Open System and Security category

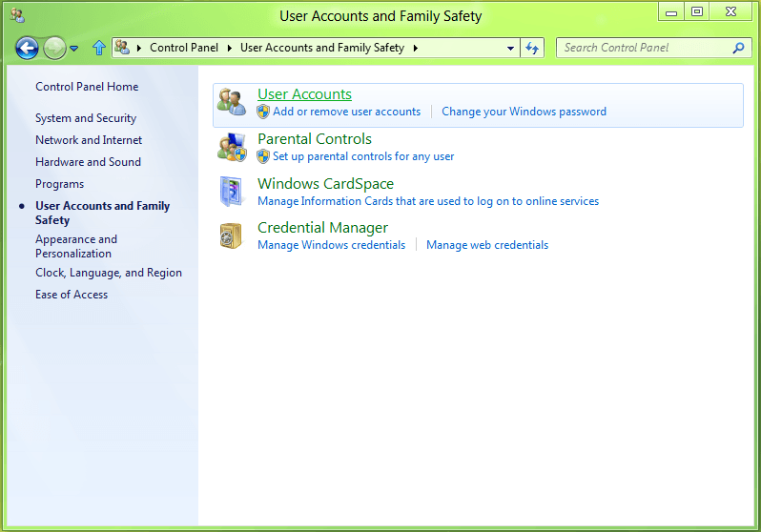pos(86,118)
